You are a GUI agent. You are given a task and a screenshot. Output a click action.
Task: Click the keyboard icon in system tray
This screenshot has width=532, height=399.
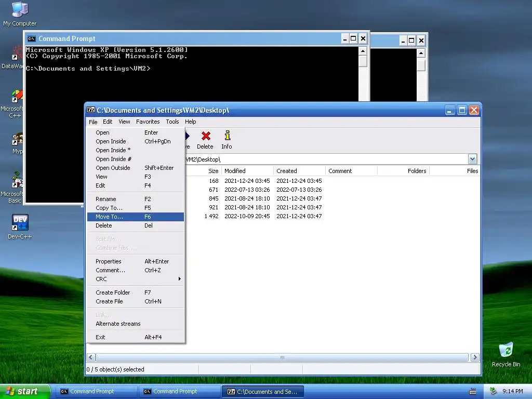coord(472,392)
